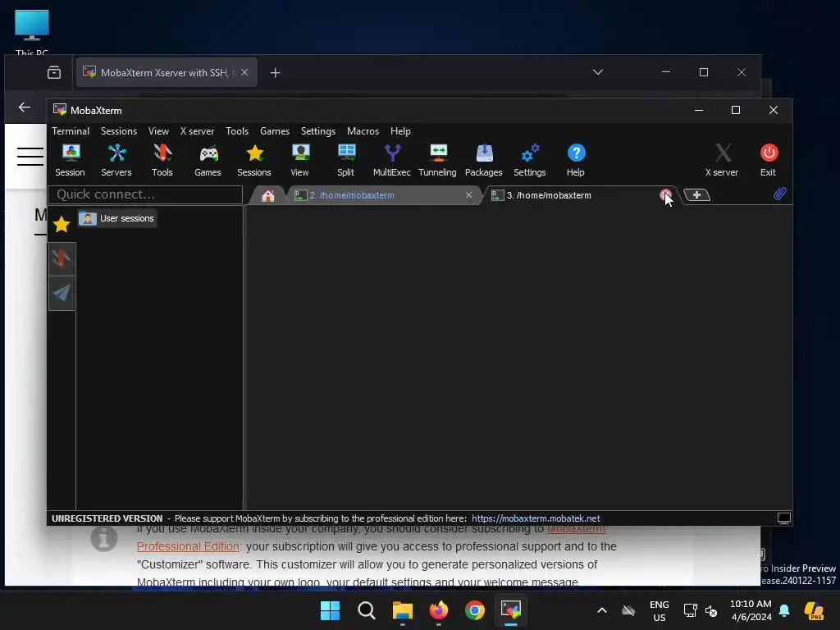Image resolution: width=840 pixels, height=630 pixels.
Task: Click the paperclip icon beside tabs
Action: [779, 194]
